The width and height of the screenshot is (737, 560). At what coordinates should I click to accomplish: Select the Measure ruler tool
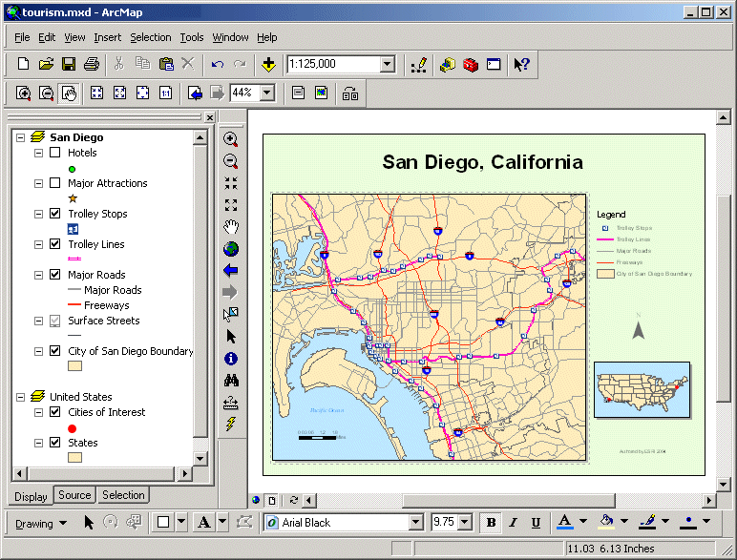(231, 403)
